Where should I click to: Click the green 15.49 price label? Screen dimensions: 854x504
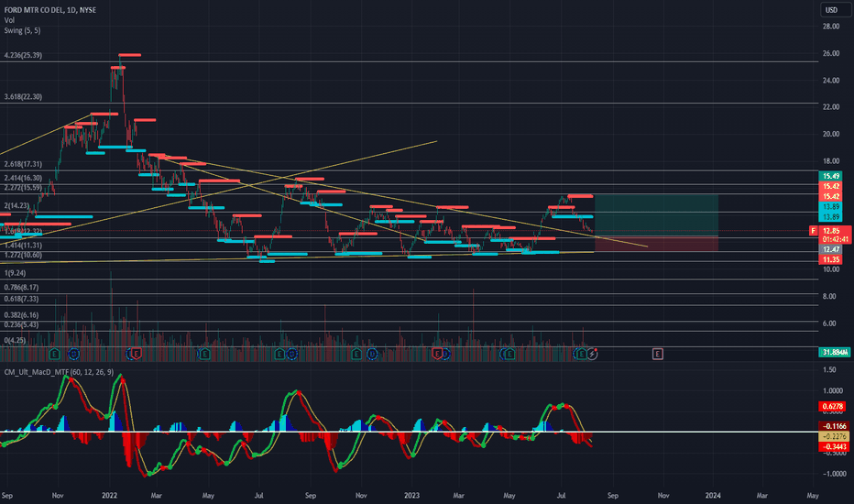tap(830, 176)
